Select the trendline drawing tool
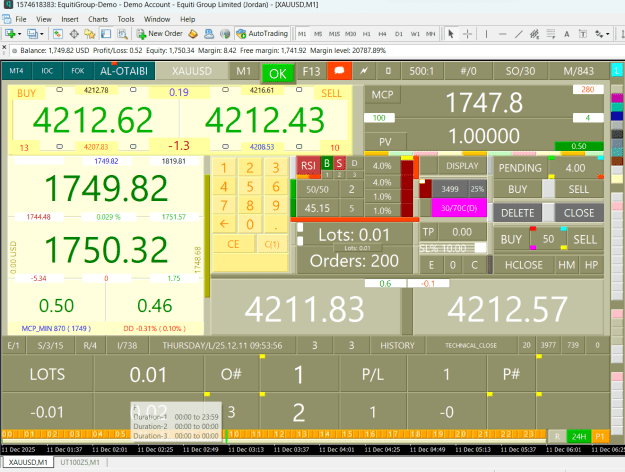 (x=519, y=34)
